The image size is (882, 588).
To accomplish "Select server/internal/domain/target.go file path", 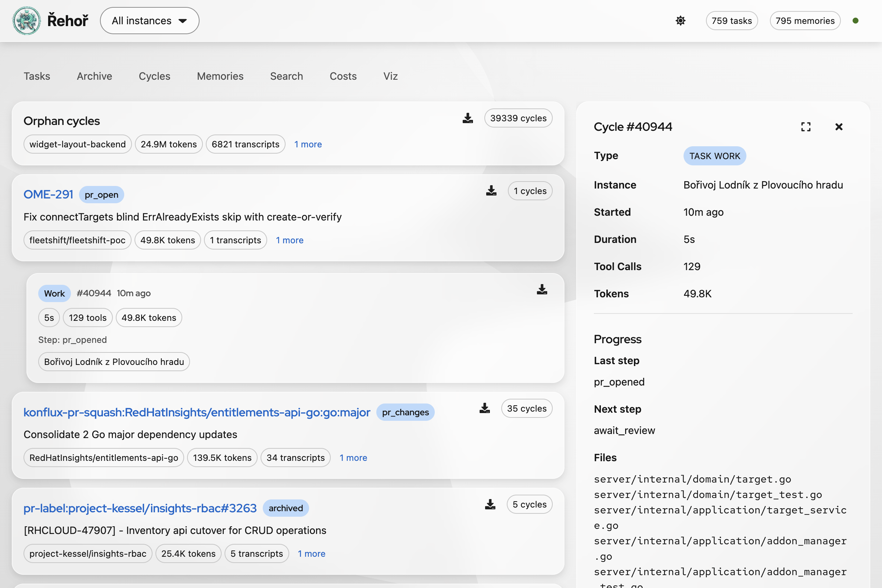I will pyautogui.click(x=693, y=479).
